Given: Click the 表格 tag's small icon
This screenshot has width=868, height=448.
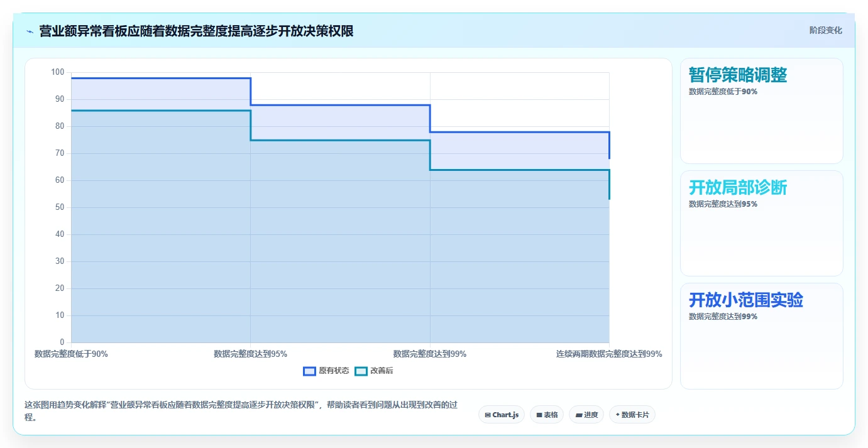Looking at the screenshot, I should [539, 415].
